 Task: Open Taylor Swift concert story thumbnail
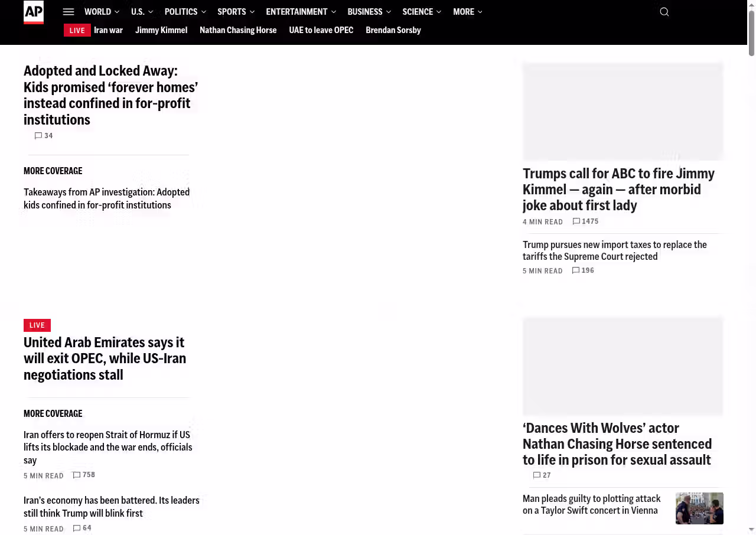699,508
